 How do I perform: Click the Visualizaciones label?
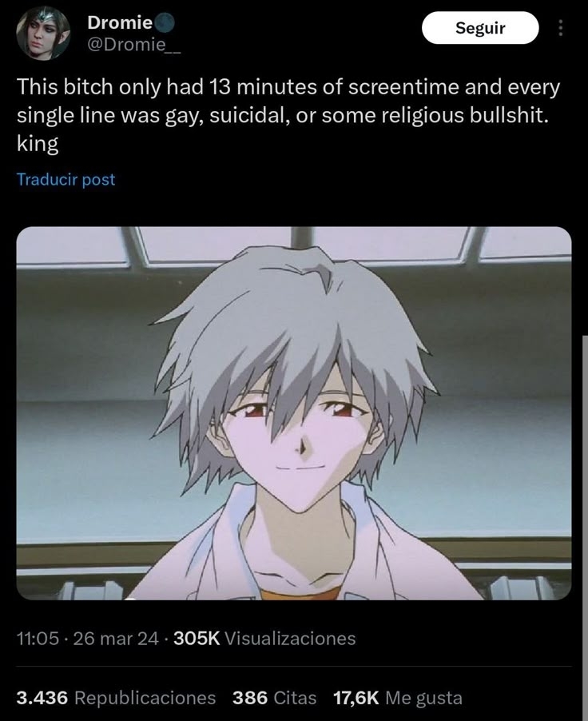click(290, 638)
